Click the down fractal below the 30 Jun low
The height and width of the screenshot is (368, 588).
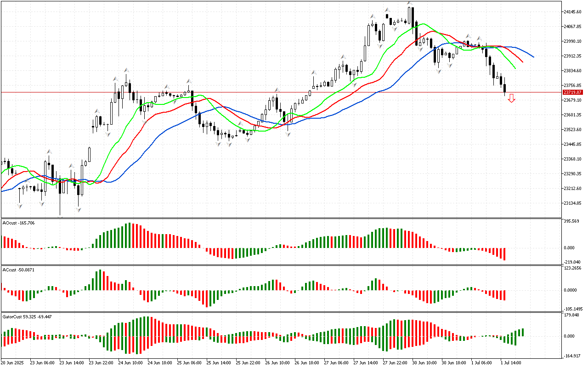click(x=439, y=71)
